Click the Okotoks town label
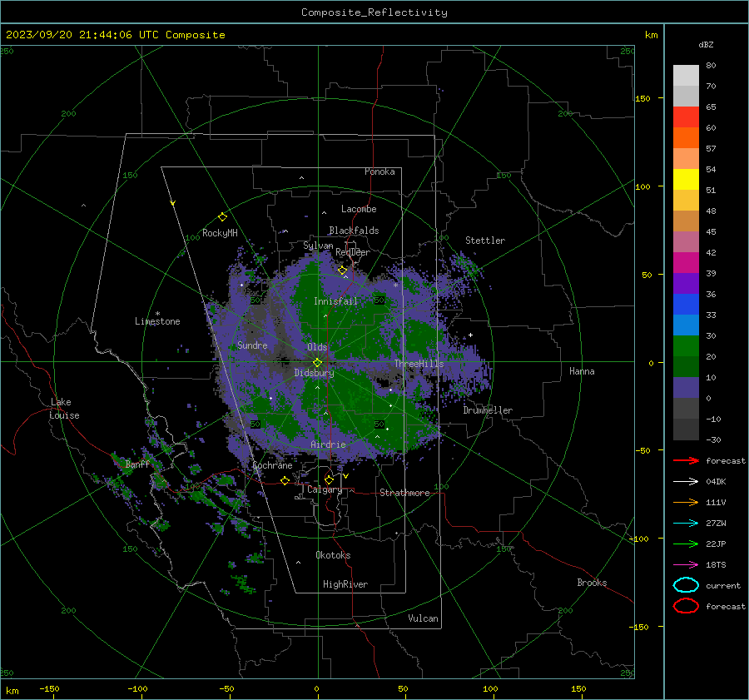Image resolution: width=749 pixels, height=700 pixels. 333,555
